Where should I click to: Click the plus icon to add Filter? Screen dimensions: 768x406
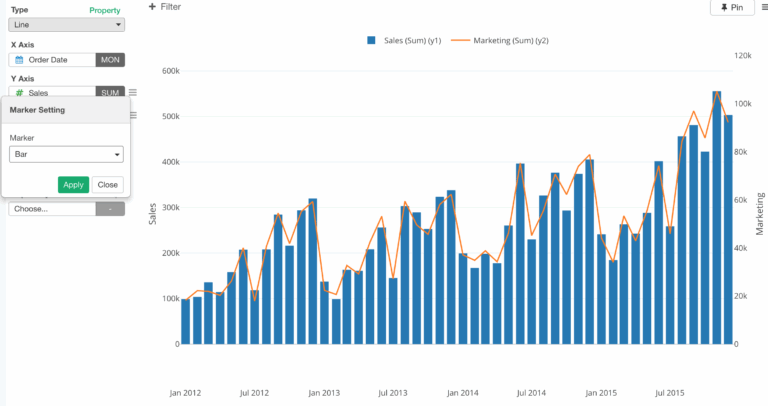pos(152,7)
